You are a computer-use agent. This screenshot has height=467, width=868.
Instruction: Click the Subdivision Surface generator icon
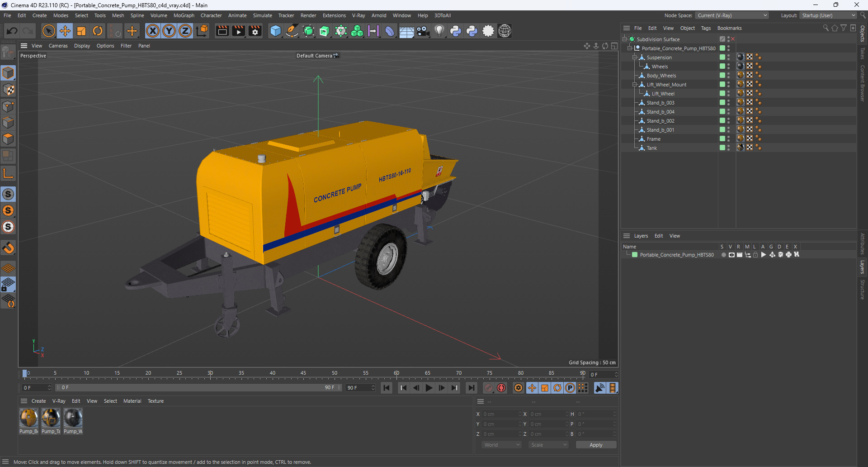[308, 31]
